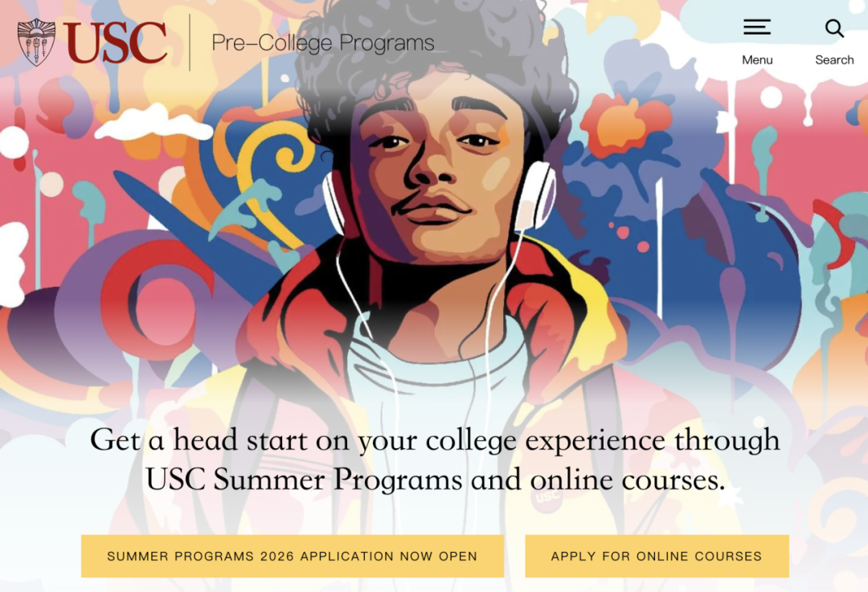Click the magnifying glass search icon
The width and height of the screenshot is (868, 592).
pos(834,29)
